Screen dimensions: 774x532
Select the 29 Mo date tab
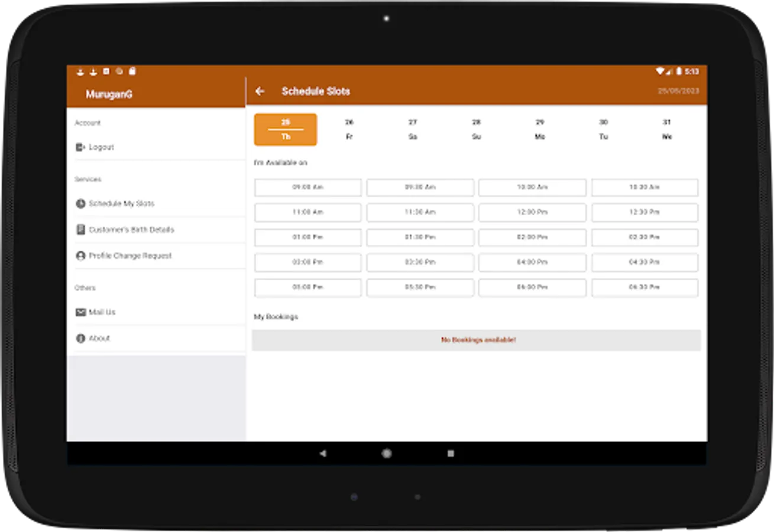(540, 129)
